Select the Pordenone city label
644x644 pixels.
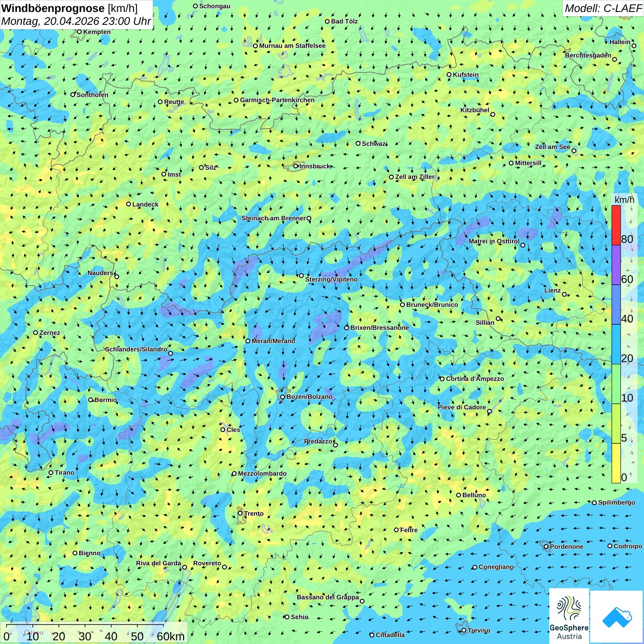tap(567, 546)
